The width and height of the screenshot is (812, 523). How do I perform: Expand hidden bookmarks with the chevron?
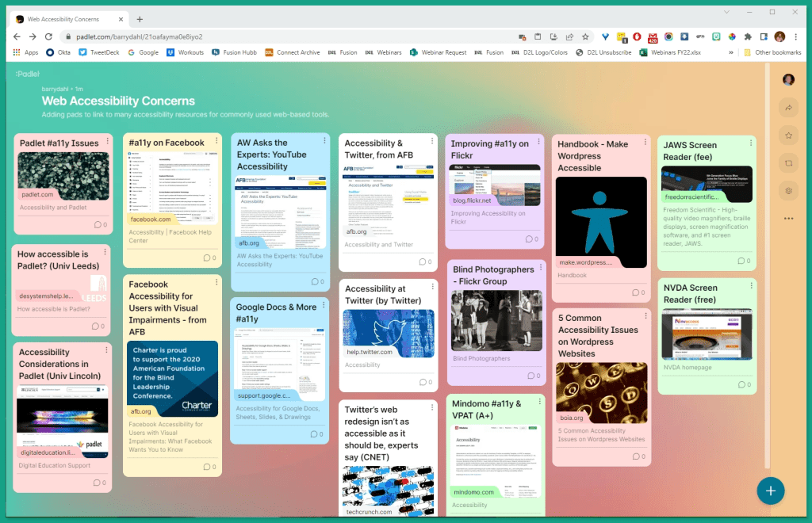tap(733, 52)
